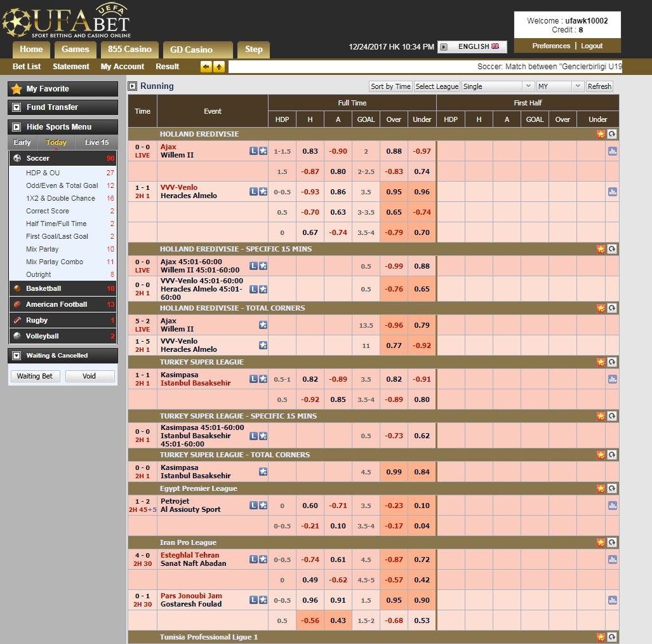Toggle favorite star for Egypt Premier League header
Screen dimensions: 652x644
[x=601, y=488]
